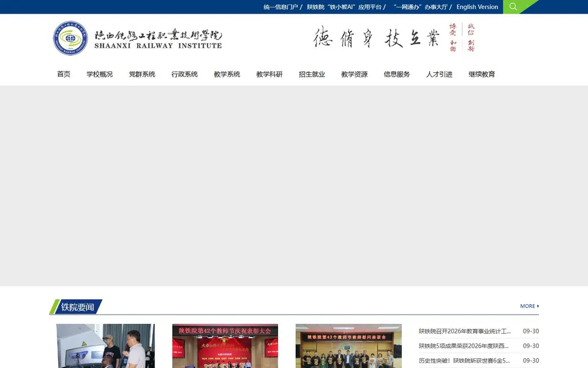Open the simulator training news thumbnail
Image resolution: width=588 pixels, height=368 pixels.
click(x=105, y=346)
